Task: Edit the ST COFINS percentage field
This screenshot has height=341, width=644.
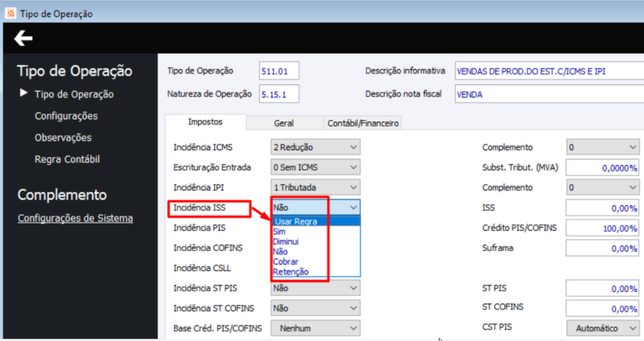Action: (602, 308)
